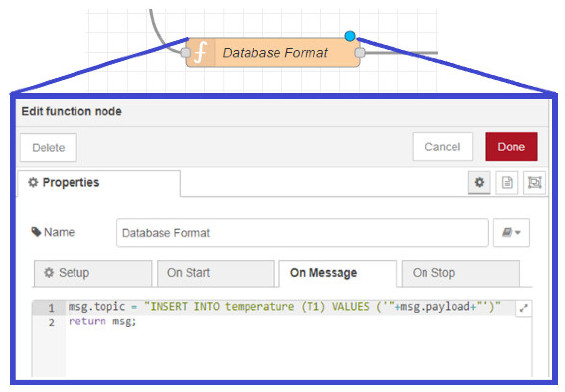Open the library book dropdown
The image size is (565, 392).
pyautogui.click(x=511, y=232)
